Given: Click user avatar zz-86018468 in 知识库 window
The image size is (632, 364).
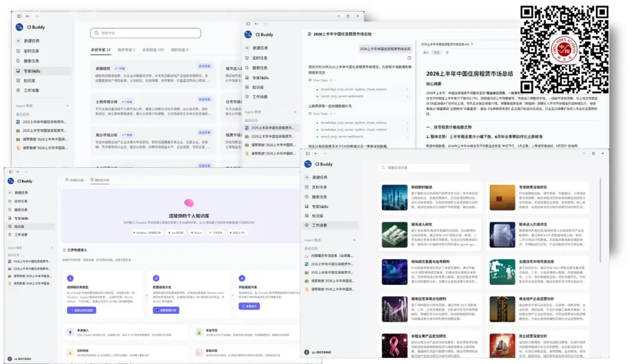Looking at the screenshot, I should point(10,358).
